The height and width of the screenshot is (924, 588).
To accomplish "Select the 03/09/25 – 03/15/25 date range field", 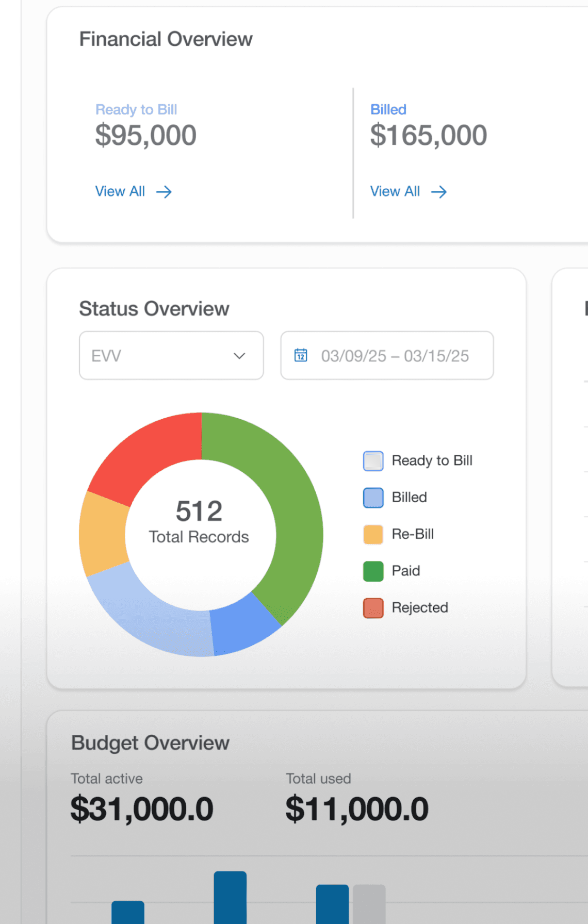I will click(x=387, y=356).
